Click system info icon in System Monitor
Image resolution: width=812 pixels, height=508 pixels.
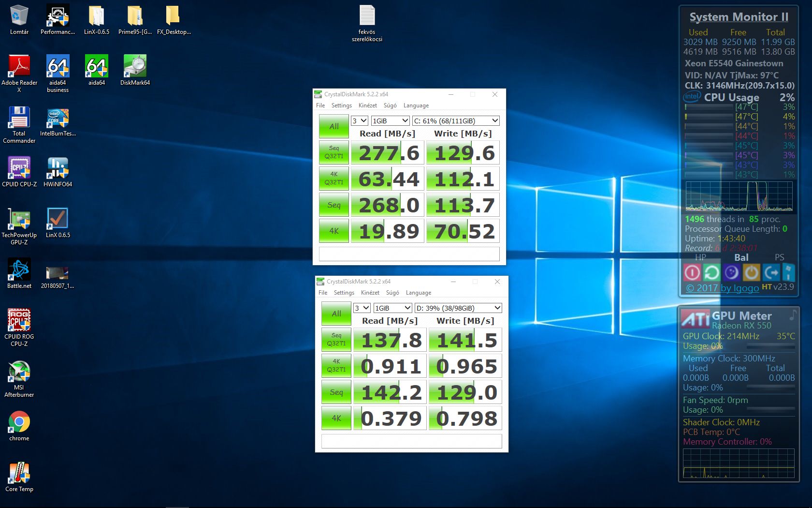click(x=788, y=272)
